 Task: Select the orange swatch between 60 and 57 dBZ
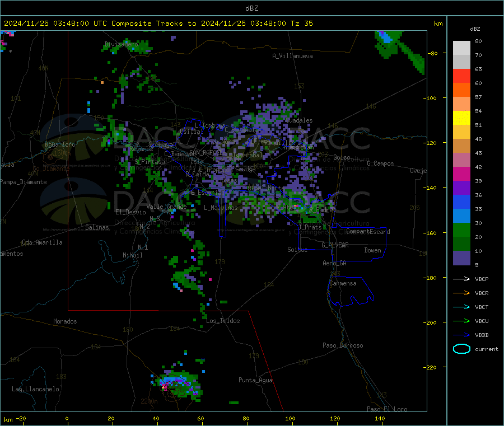[x=461, y=90]
